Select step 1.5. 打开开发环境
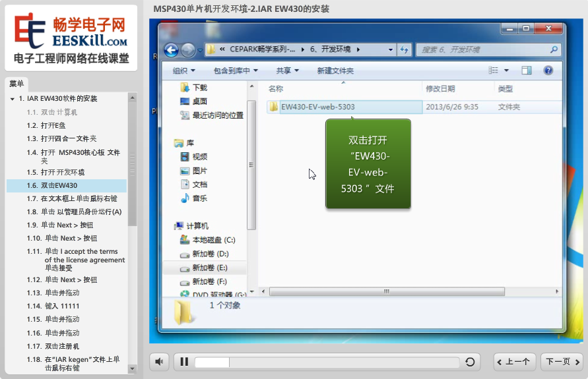Screen dimensions: 588x379 pyautogui.click(x=55, y=172)
